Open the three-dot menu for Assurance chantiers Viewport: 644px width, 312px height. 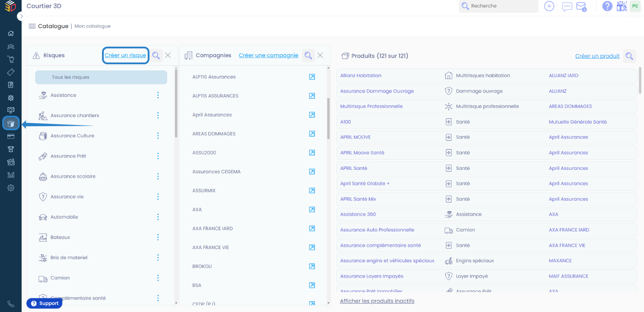[x=158, y=115]
